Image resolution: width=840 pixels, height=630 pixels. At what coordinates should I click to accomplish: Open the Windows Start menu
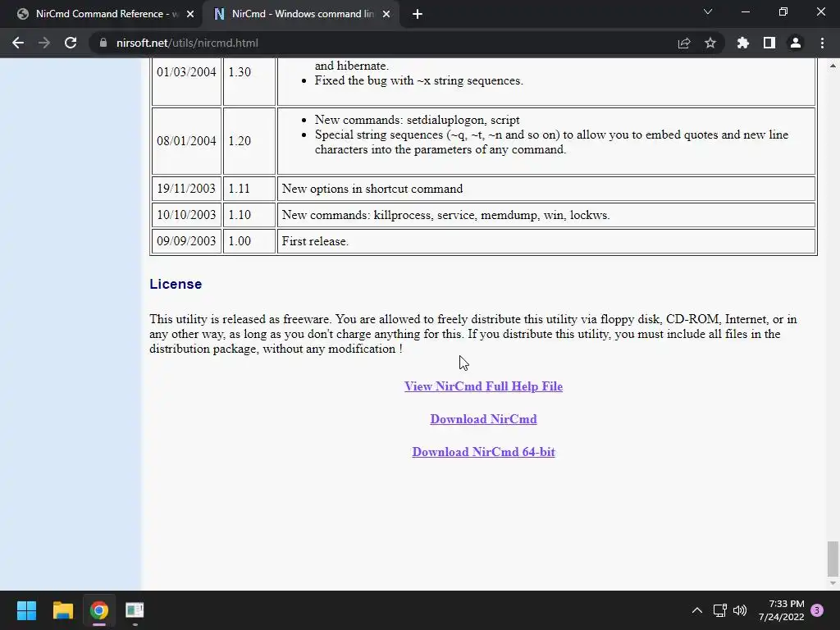click(x=26, y=610)
